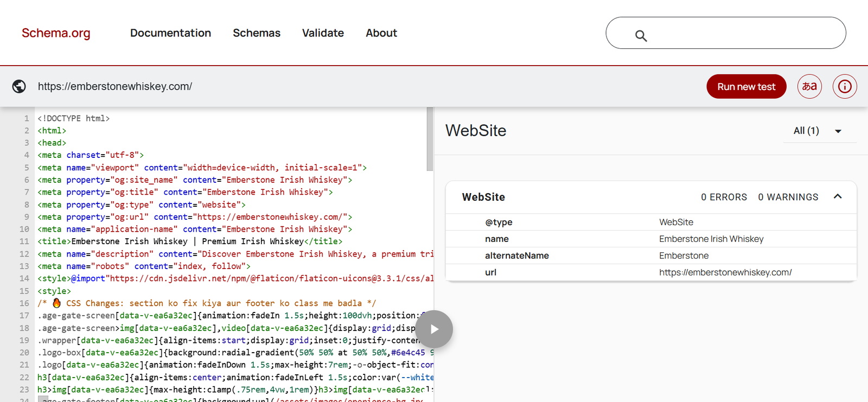Click the meta charset utf-8 code line

point(91,155)
